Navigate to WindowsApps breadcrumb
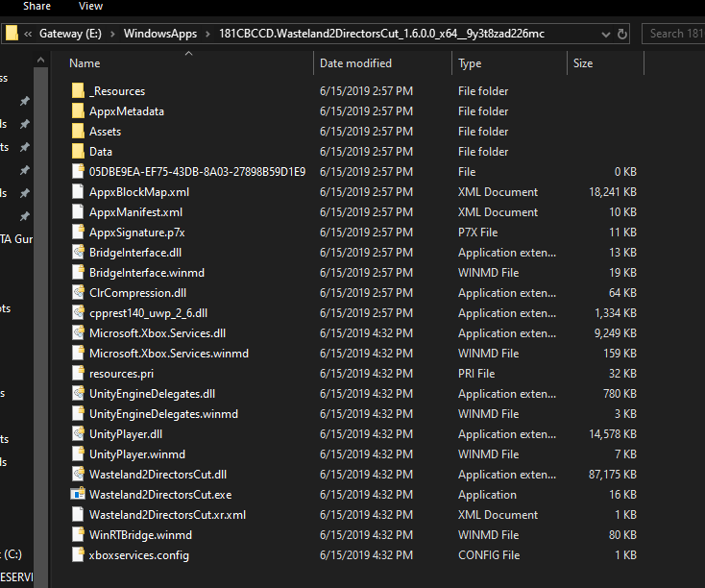This screenshot has width=705, height=588. coord(160,34)
